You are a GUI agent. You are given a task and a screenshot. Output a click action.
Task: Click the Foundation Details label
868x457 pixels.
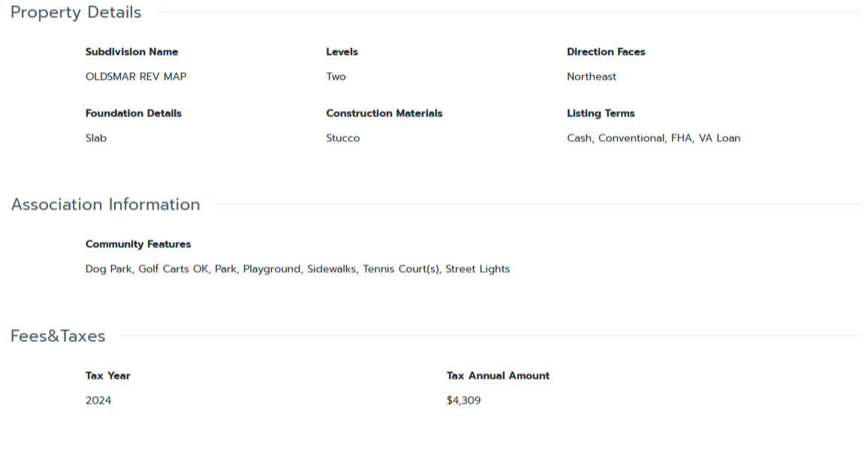[134, 113]
